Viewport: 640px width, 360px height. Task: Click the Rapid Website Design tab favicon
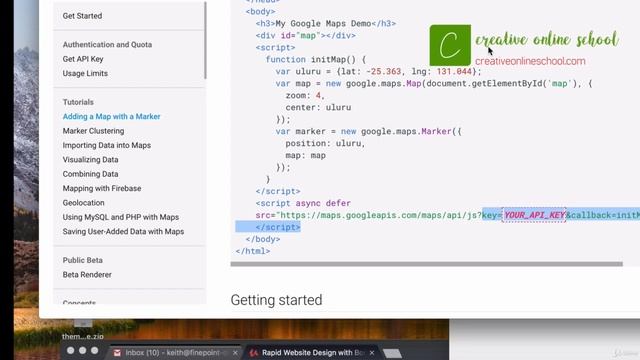[253, 353]
